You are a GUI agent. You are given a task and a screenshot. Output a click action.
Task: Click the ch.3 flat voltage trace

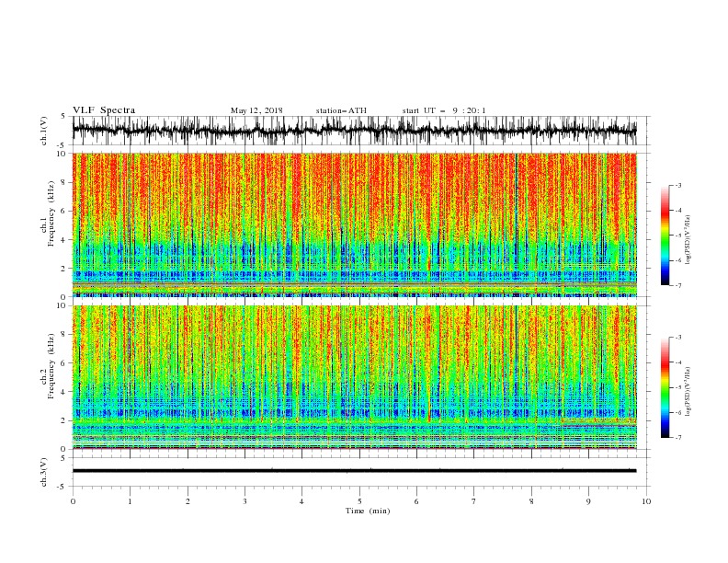pyautogui.click(x=354, y=471)
